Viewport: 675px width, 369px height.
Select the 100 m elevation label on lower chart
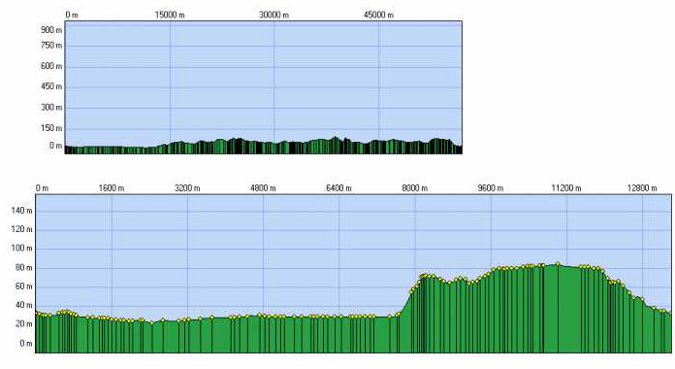click(x=22, y=248)
